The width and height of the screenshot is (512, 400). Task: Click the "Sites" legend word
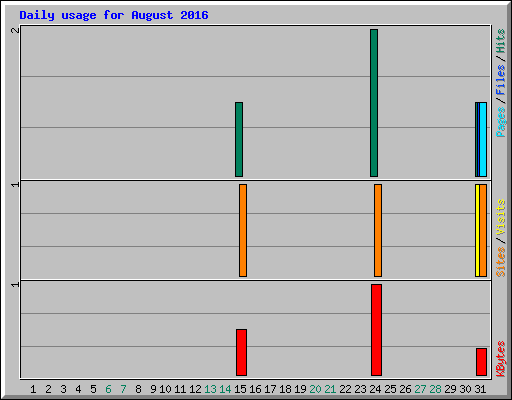pyautogui.click(x=501, y=262)
